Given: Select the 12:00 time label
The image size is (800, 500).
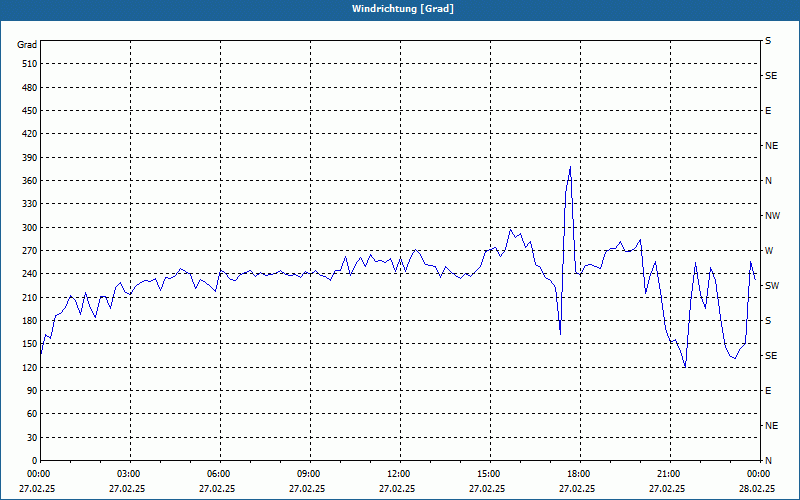Looking at the screenshot, I should point(399,474).
